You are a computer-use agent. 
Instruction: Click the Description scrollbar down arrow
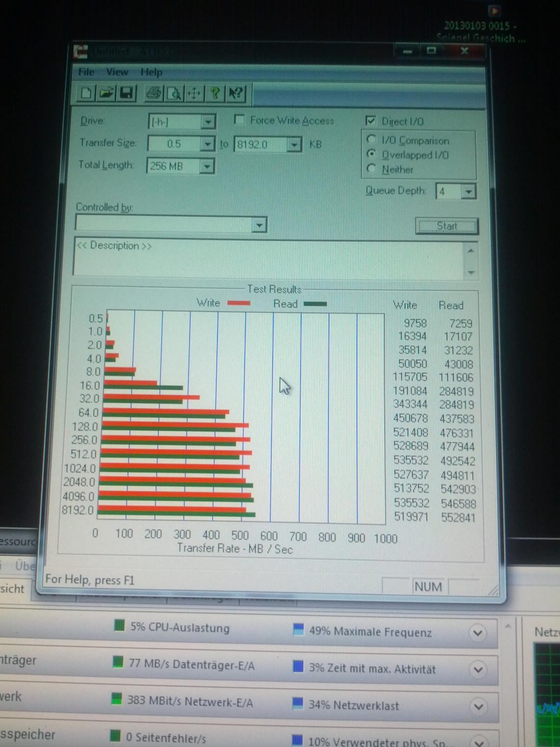471,272
